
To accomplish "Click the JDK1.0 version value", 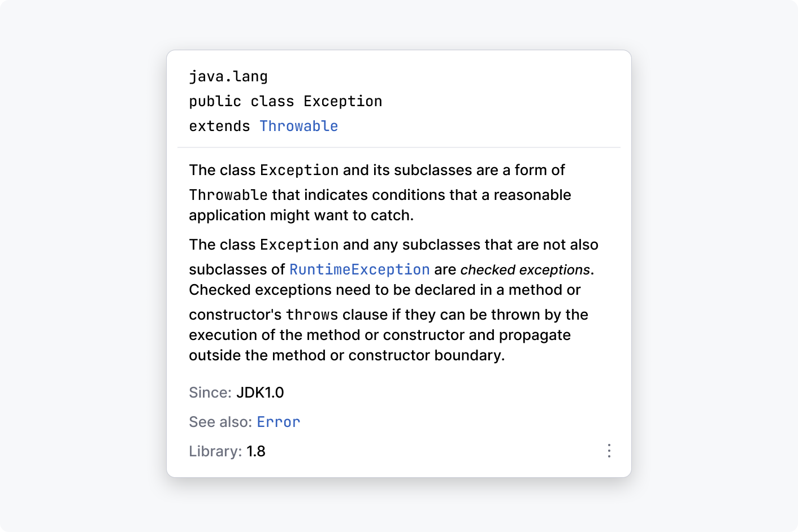I will pos(260,393).
